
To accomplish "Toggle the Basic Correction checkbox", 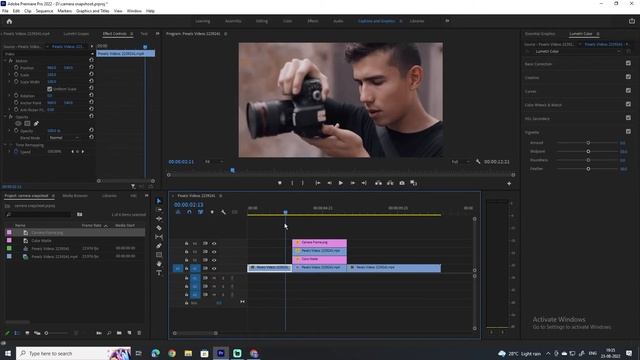I will pyautogui.click(x=628, y=63).
